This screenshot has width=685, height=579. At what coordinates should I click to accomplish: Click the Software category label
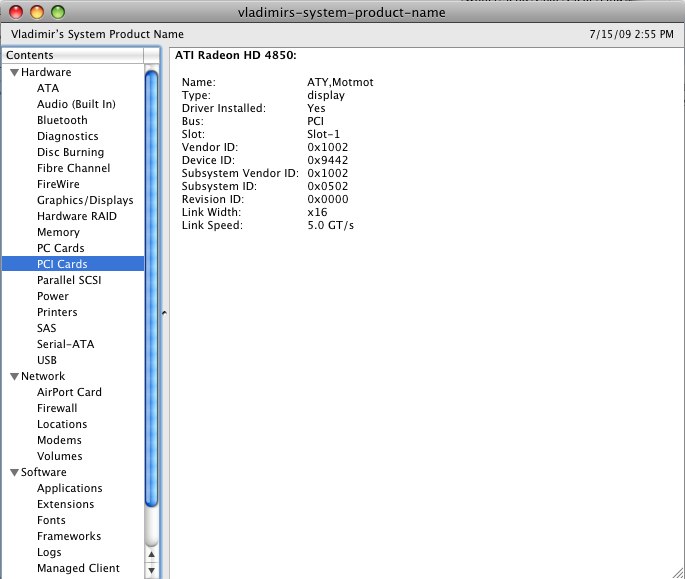44,472
